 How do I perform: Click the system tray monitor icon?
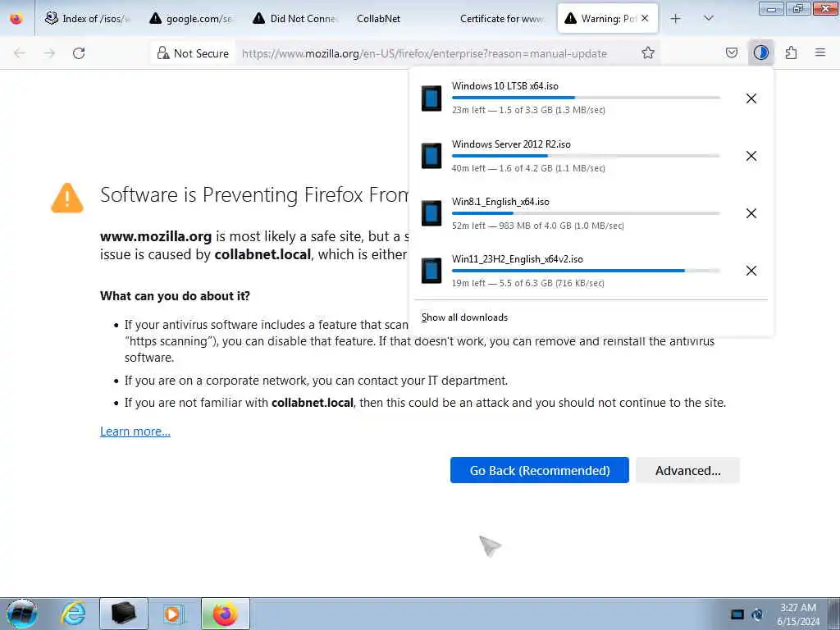tap(737, 614)
